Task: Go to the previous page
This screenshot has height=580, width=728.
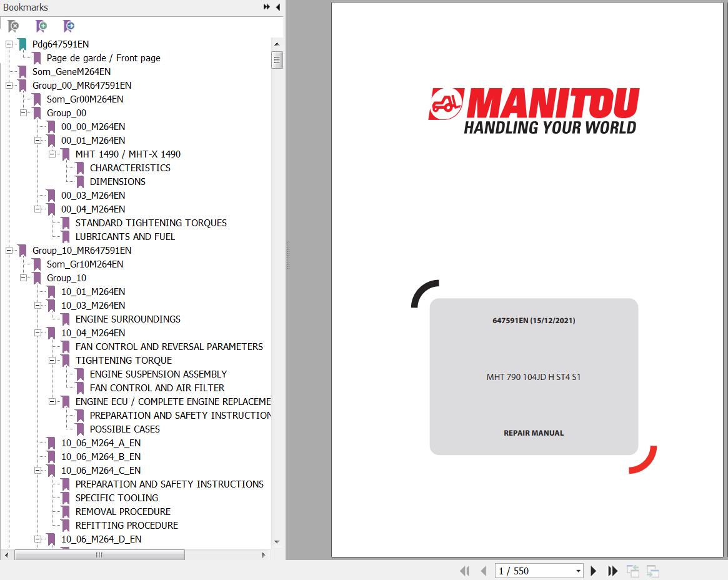Action: point(484,571)
